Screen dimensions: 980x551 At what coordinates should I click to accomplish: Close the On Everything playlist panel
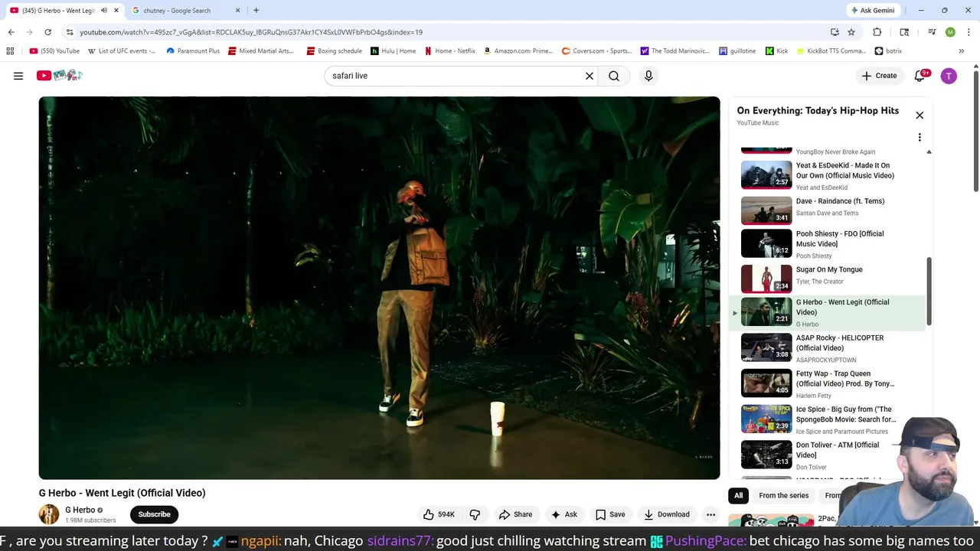click(x=920, y=116)
